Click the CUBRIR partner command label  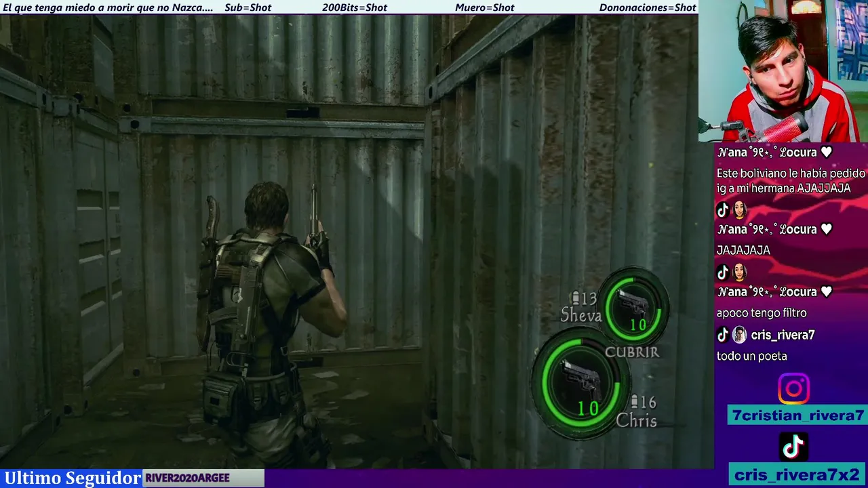click(x=631, y=352)
